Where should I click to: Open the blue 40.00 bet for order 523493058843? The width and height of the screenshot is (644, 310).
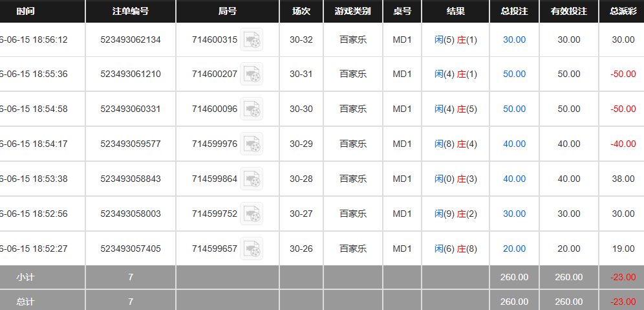[x=514, y=179]
